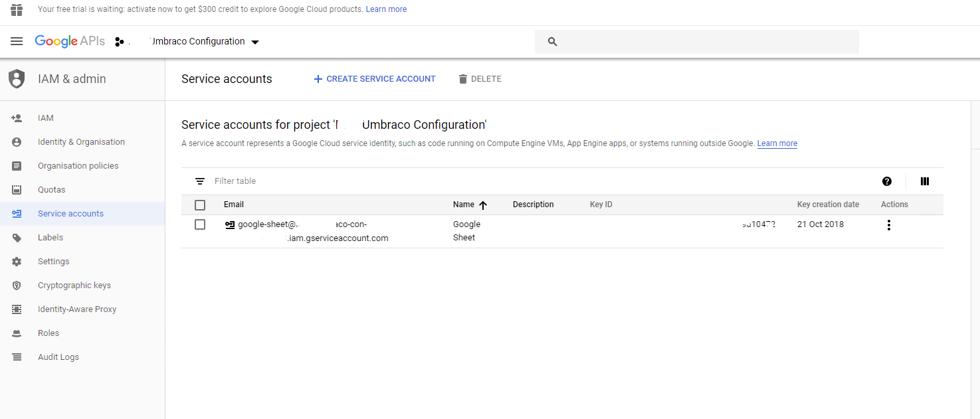This screenshot has width=980, height=419.
Task: Click the Service accounts sidebar icon
Action: tap(17, 214)
